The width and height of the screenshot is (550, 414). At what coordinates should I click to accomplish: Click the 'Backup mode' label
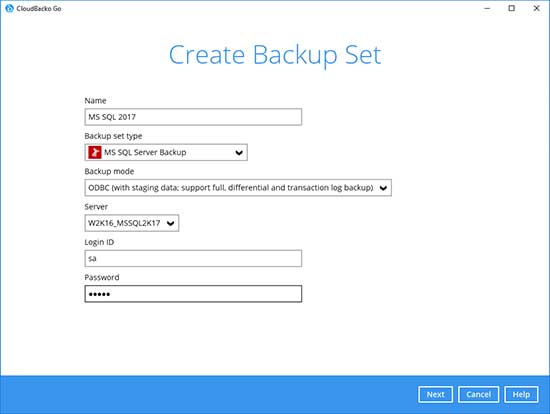pos(109,171)
